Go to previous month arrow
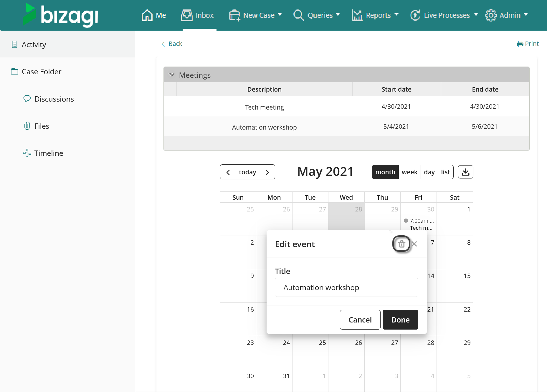 point(228,172)
